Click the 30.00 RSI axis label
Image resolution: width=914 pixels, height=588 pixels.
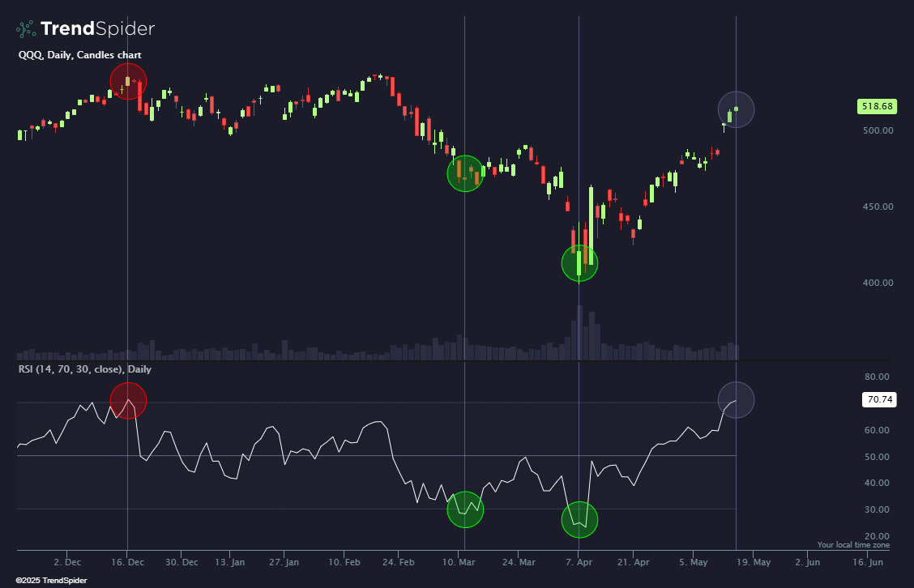click(877, 509)
